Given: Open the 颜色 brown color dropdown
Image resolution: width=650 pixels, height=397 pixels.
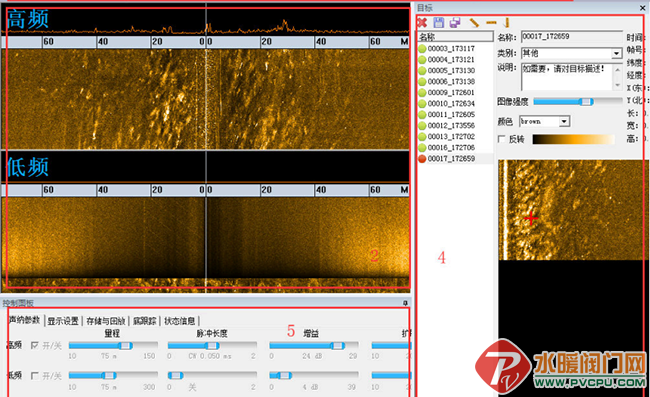Looking at the screenshot, I should (564, 121).
